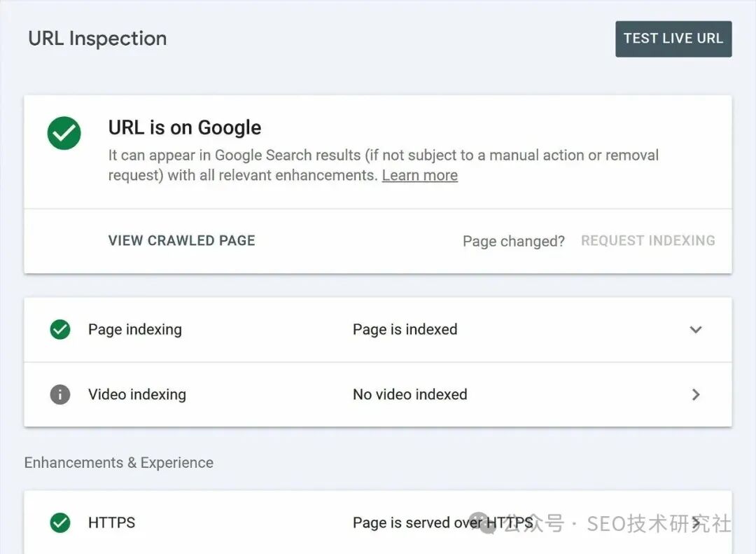Open Video indexing details via right chevron
The height and width of the screenshot is (554, 756).
(x=695, y=394)
